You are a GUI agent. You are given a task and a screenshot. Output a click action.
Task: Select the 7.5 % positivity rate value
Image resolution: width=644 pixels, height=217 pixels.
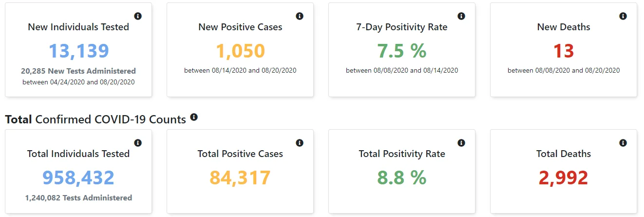click(402, 51)
